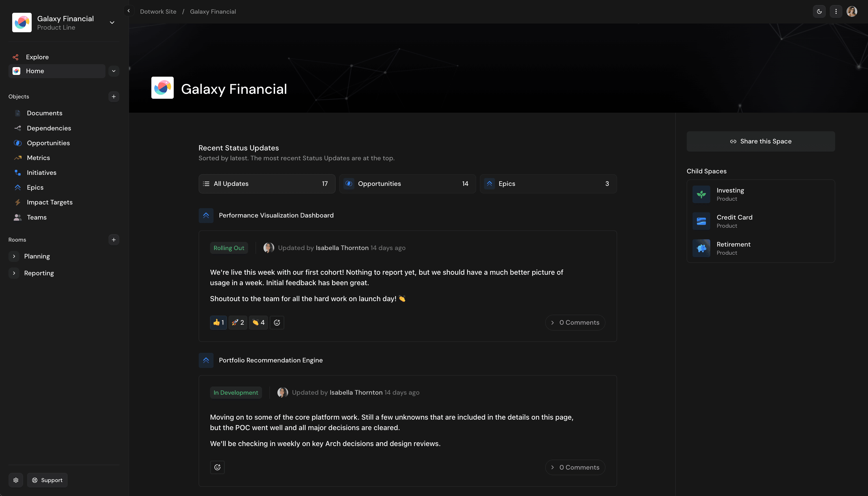Open Initiatives from the Objects list

pos(41,172)
